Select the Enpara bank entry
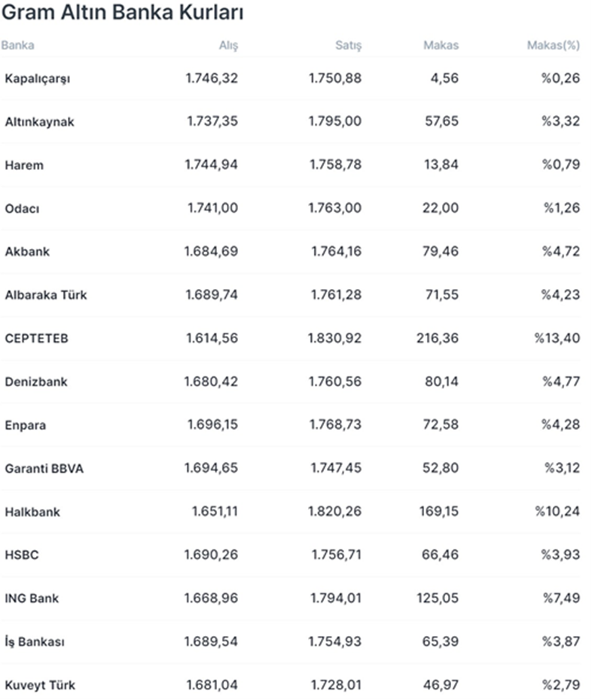Screen dimensions: 592x700 (25, 425)
